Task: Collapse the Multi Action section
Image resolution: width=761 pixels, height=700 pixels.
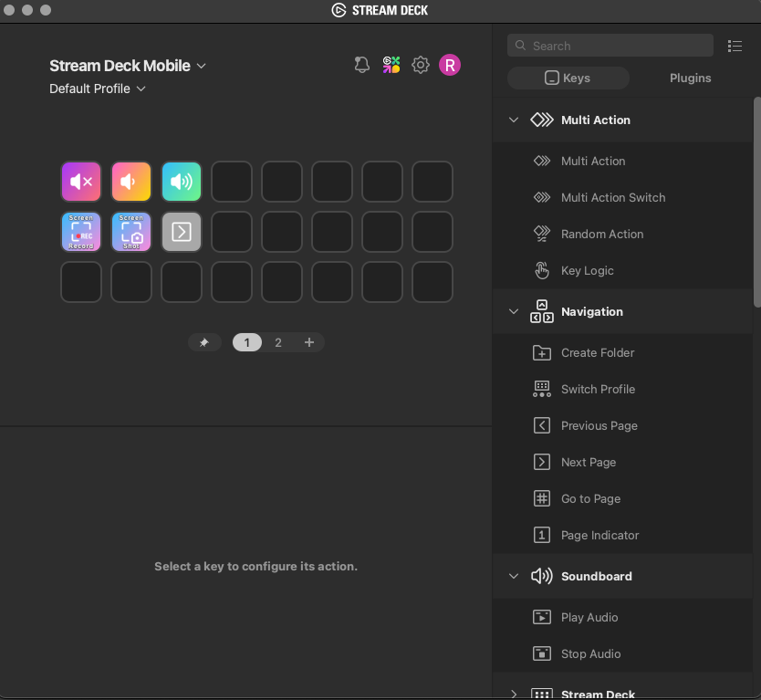Action: click(514, 120)
